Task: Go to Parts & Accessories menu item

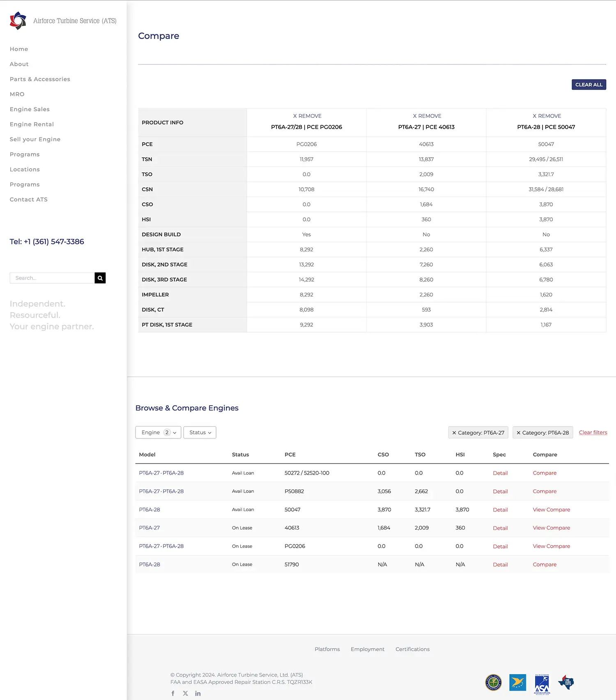Action: 40,79
